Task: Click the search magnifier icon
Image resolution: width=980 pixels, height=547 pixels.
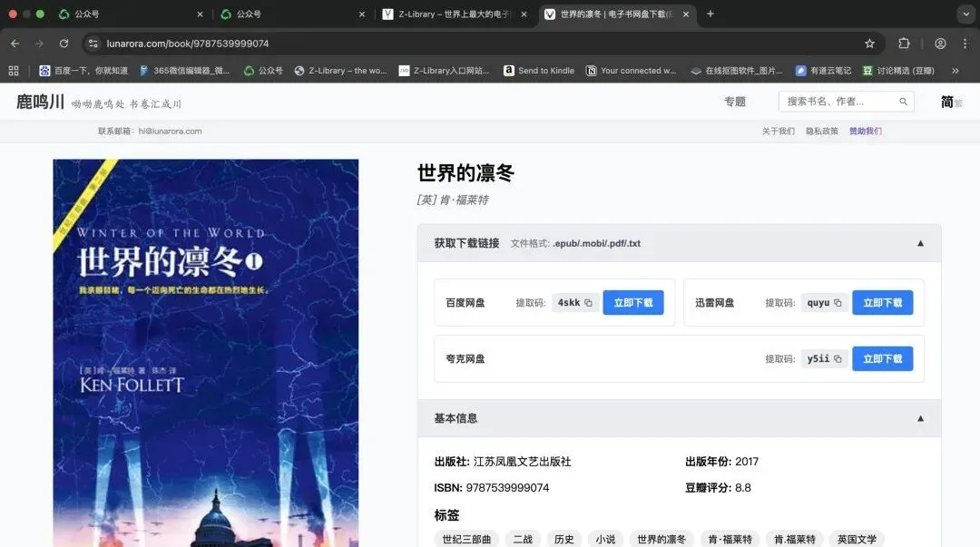Action: click(903, 102)
